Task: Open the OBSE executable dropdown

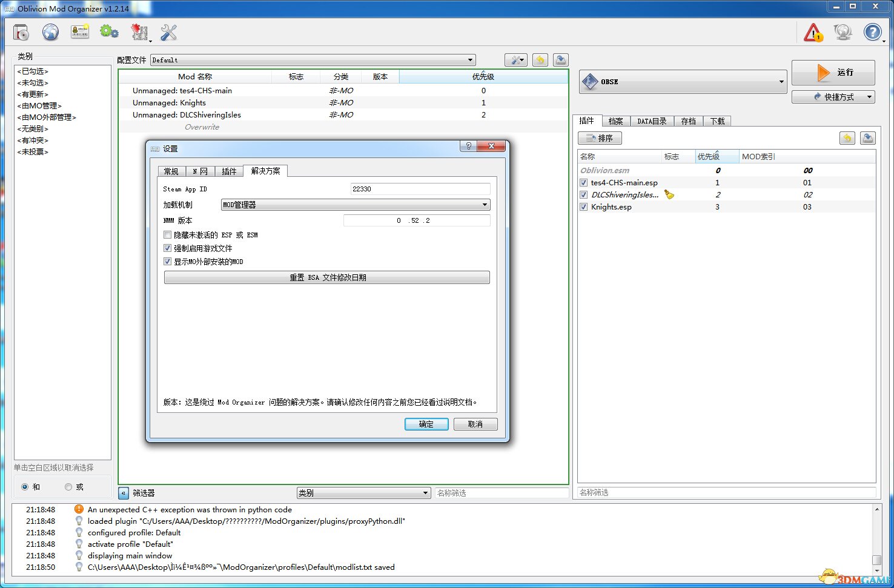Action: click(x=683, y=81)
